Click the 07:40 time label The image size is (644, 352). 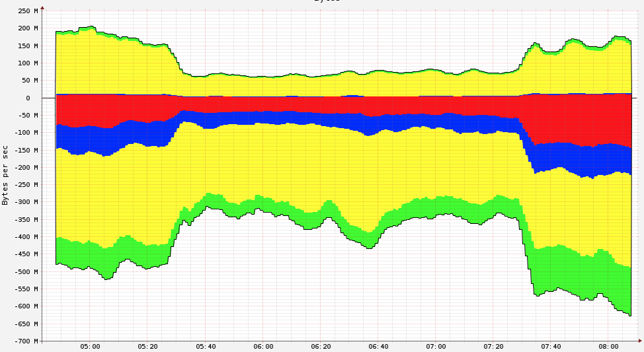pos(551,346)
